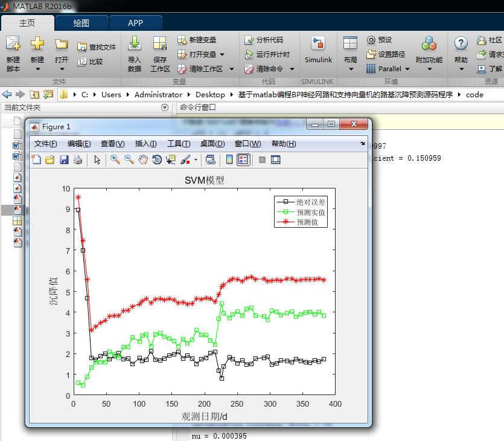Toggle the Insert Colorbar button
The image size is (504, 441).
(229, 159)
